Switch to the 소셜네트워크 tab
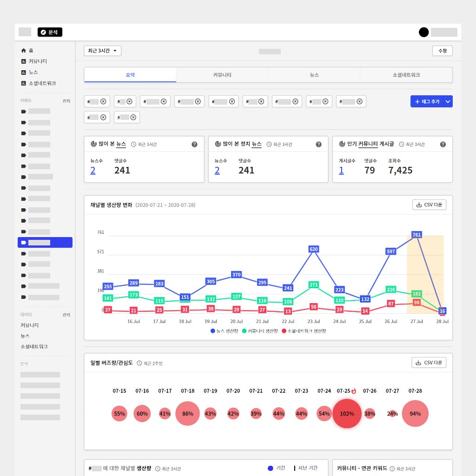This screenshot has height=476, width=476. coord(406,75)
